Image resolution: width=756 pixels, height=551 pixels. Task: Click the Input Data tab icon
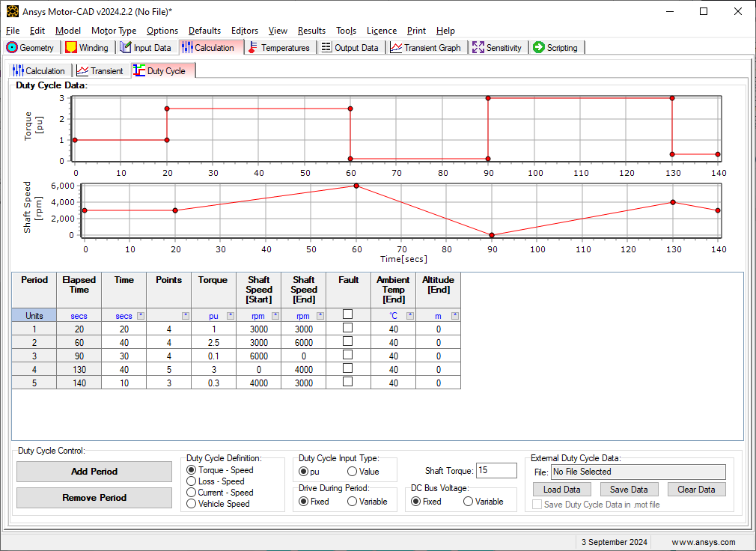(126, 47)
